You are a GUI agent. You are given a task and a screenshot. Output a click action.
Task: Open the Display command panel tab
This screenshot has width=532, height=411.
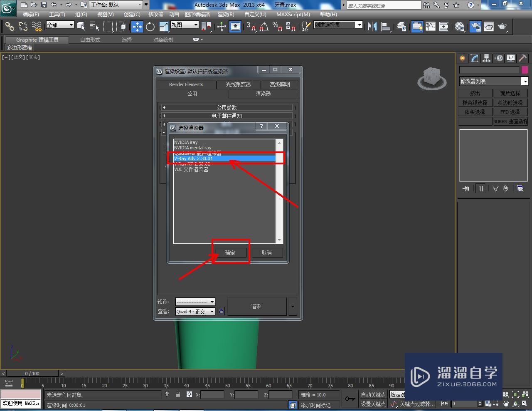[511, 58]
